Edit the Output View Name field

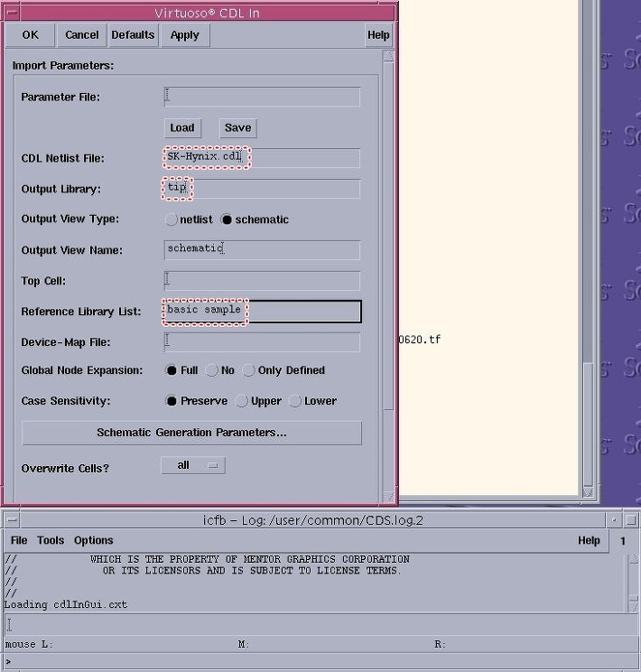point(262,250)
